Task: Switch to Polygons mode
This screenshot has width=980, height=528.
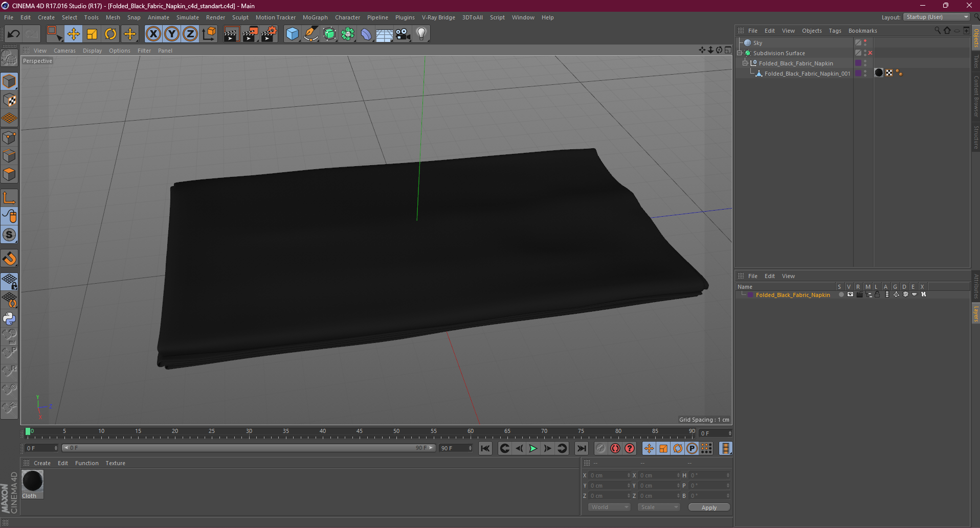Action: point(9,174)
